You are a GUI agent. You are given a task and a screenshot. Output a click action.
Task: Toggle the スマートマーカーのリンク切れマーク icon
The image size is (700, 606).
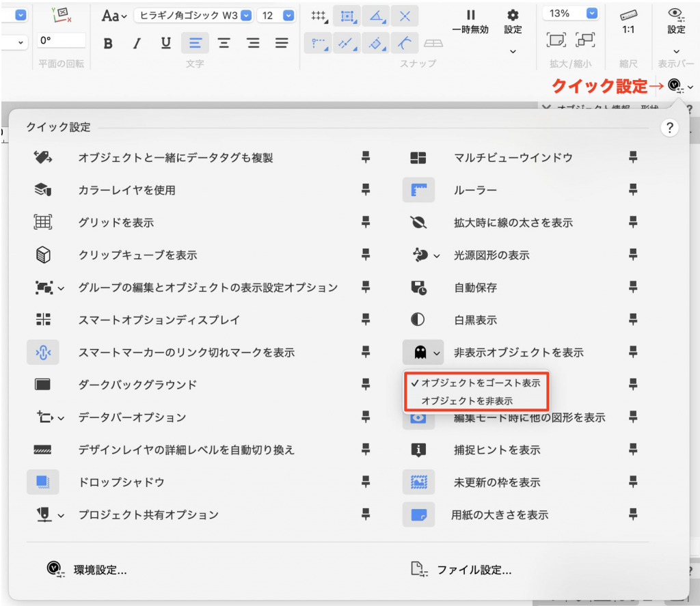[43, 353]
